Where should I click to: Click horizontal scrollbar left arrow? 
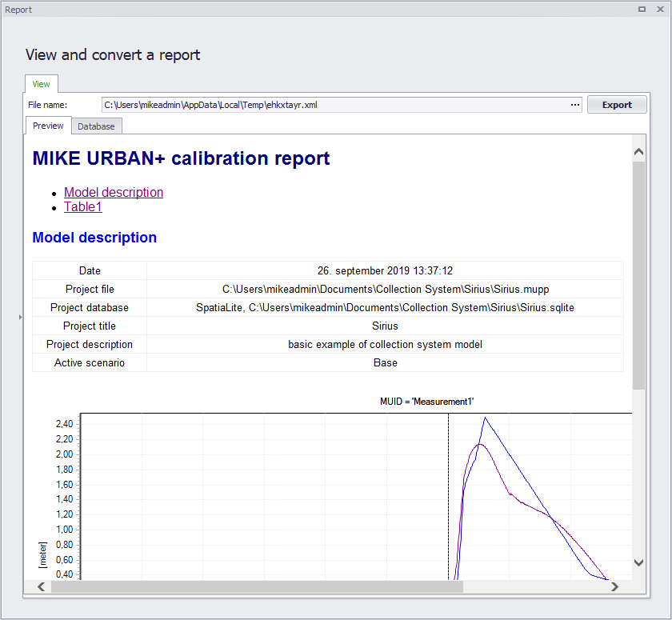click(41, 586)
